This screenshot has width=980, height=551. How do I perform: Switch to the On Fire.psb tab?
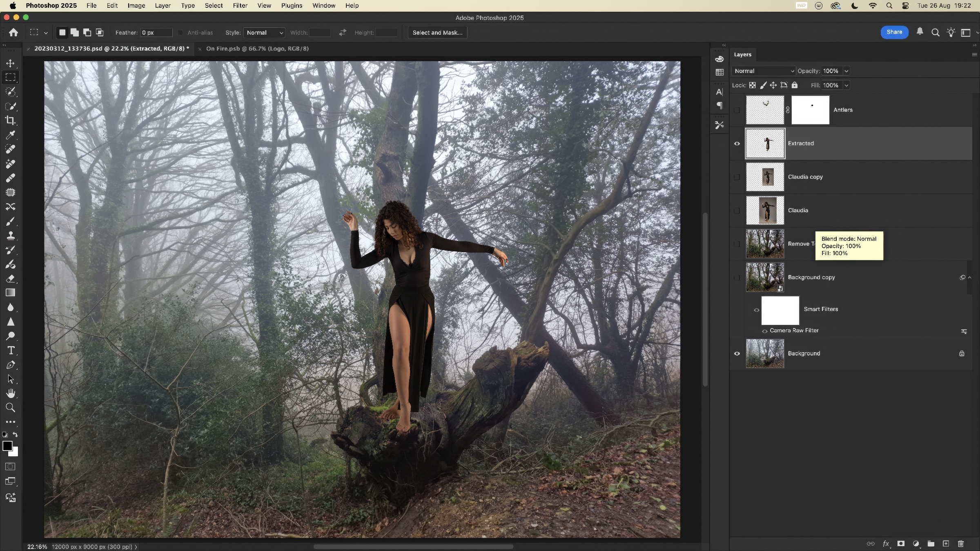point(257,49)
